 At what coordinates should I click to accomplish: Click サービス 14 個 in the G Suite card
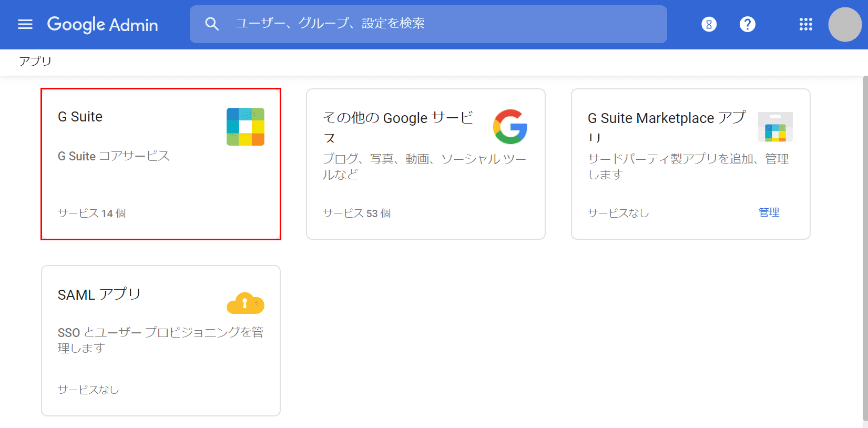[x=91, y=213]
